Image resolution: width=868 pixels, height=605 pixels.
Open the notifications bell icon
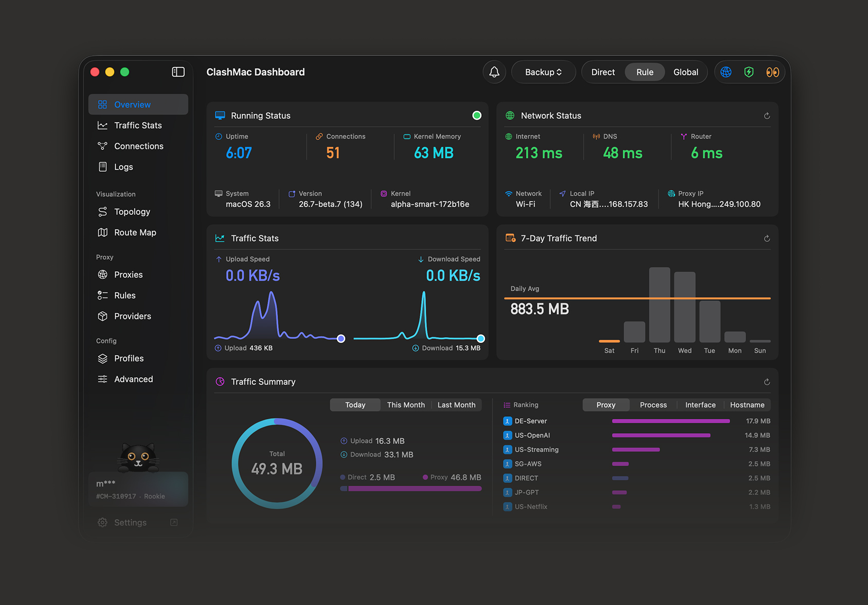[494, 72]
